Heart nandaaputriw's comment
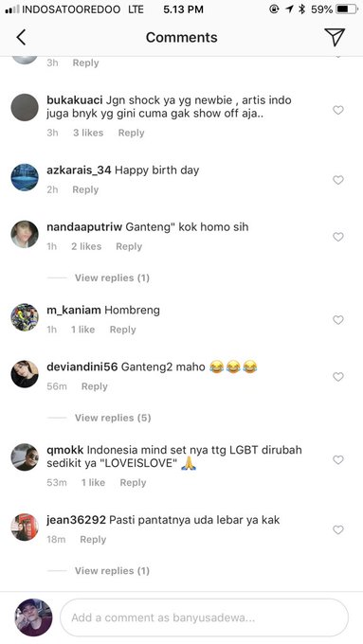The image size is (363, 644). [x=338, y=237]
